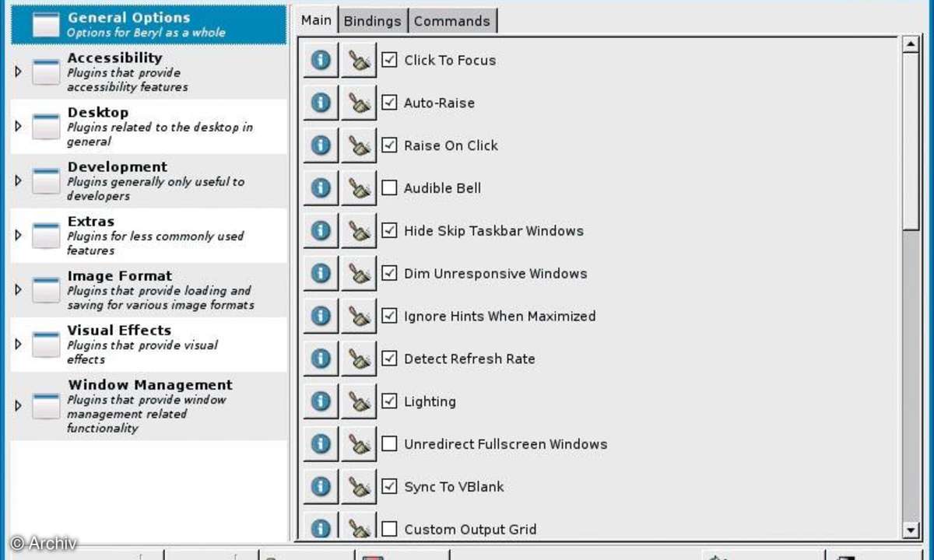Click the General Options window icon
The width and height of the screenshot is (934, 560).
46,25
